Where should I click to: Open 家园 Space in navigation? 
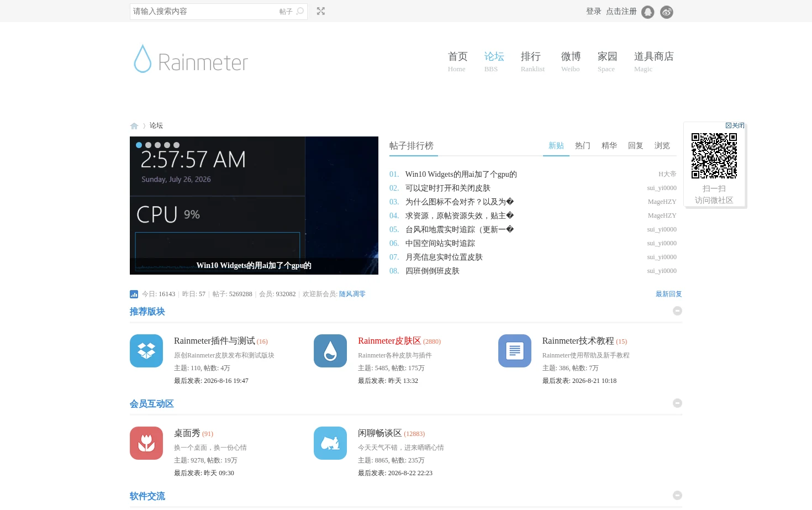point(607,61)
